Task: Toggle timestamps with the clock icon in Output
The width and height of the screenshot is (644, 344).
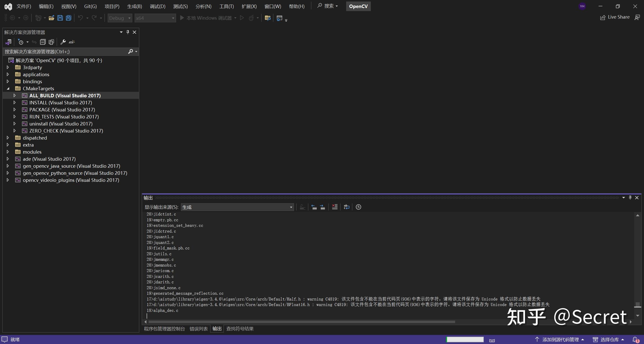Action: [x=358, y=207]
